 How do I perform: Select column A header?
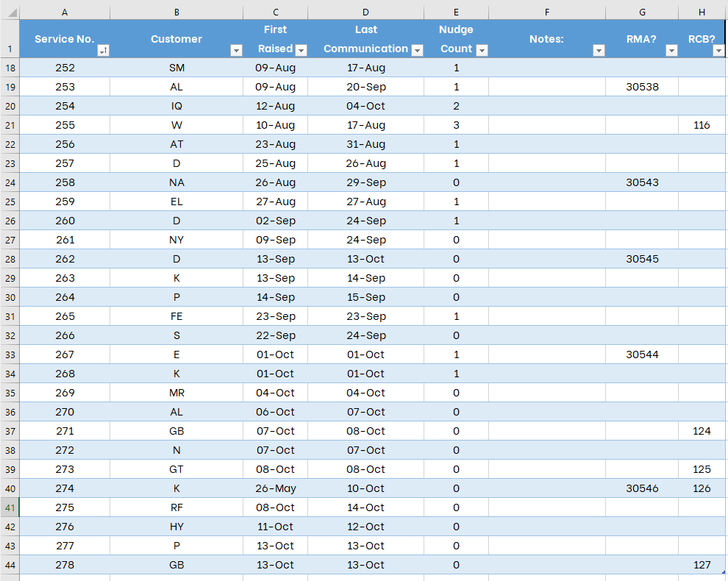tap(65, 13)
